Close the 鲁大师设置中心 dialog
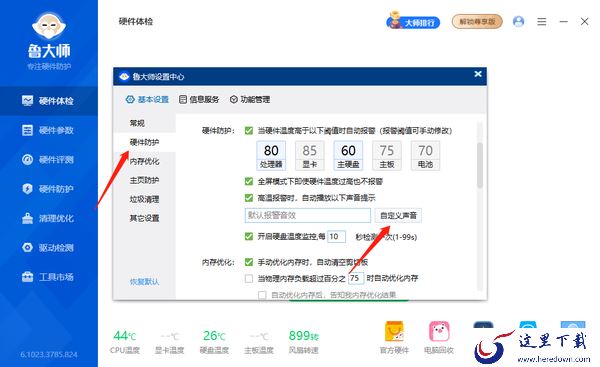The height and width of the screenshot is (367, 600). pyautogui.click(x=478, y=74)
